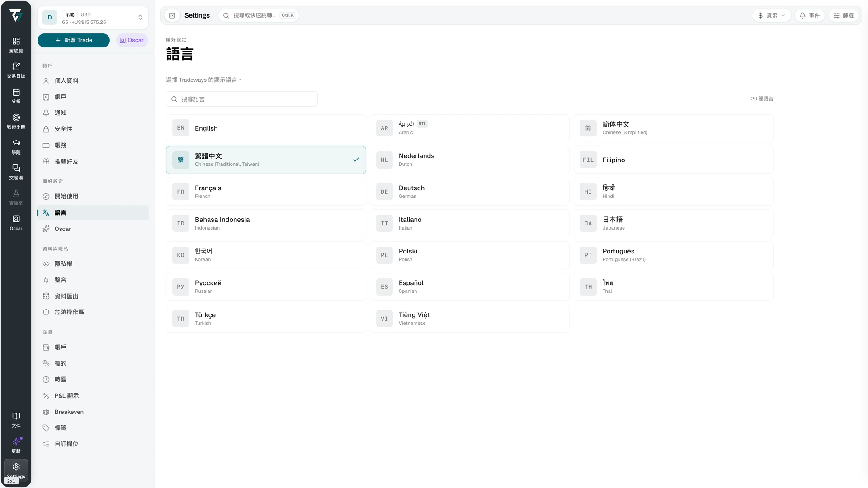Open 通知 notifications settings
This screenshot has width=868, height=488.
point(93,113)
